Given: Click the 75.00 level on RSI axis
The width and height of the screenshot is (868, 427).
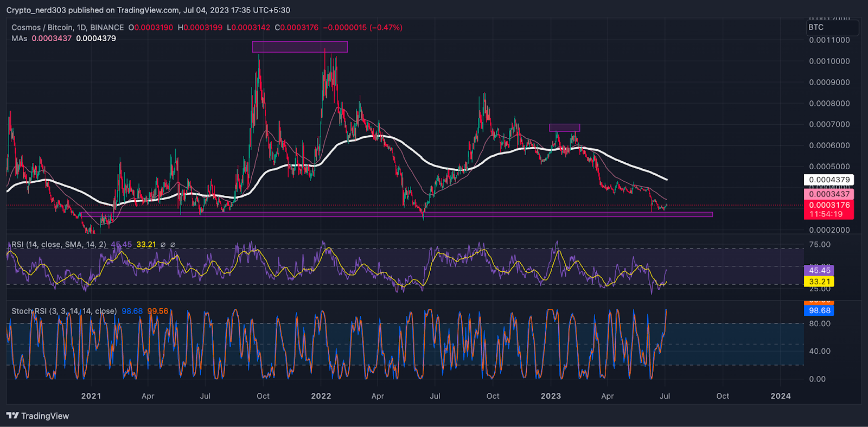Looking at the screenshot, I should coord(820,245).
